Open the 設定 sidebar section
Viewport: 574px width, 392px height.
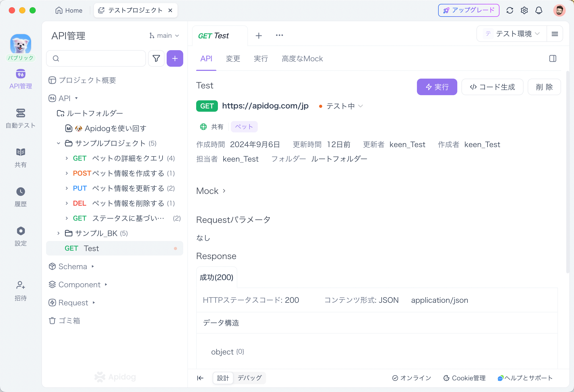tap(21, 236)
